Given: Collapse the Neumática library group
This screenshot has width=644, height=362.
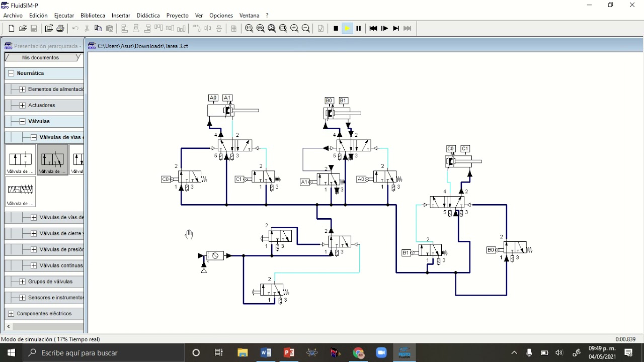Looking at the screenshot, I should [x=11, y=73].
